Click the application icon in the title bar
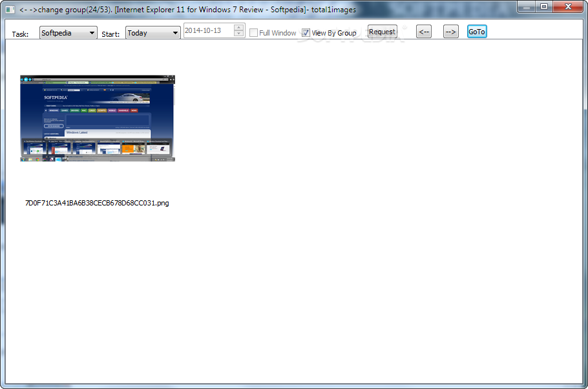588x389 pixels. [x=10, y=10]
